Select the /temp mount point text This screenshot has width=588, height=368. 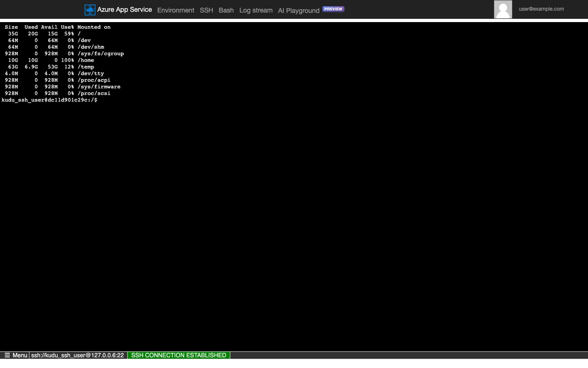(86, 67)
